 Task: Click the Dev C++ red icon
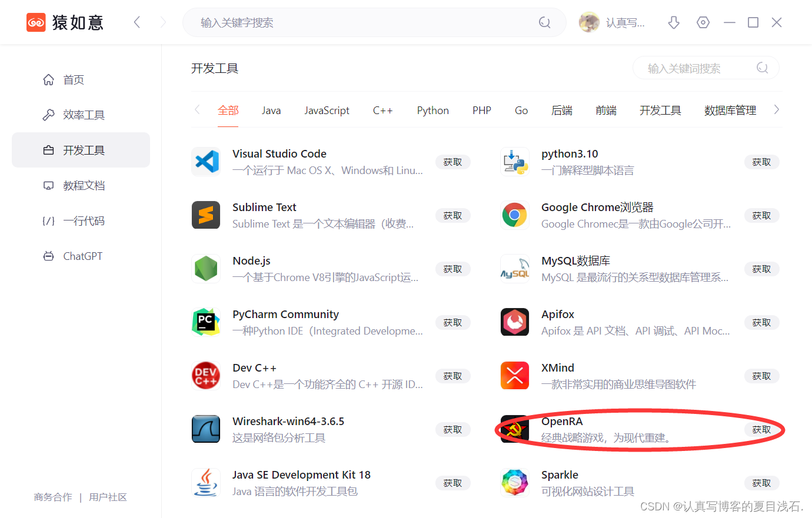pos(206,376)
